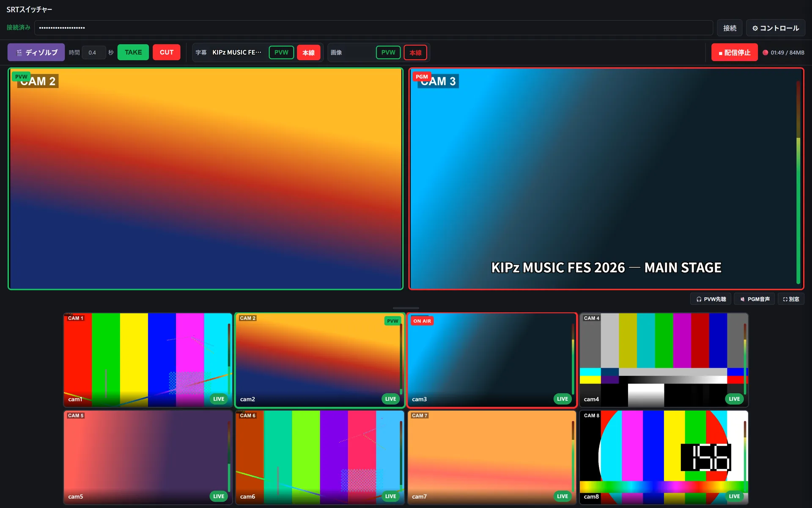812x508 pixels.
Task: Select the cam6 color bars thumbnail
Action: click(x=320, y=457)
